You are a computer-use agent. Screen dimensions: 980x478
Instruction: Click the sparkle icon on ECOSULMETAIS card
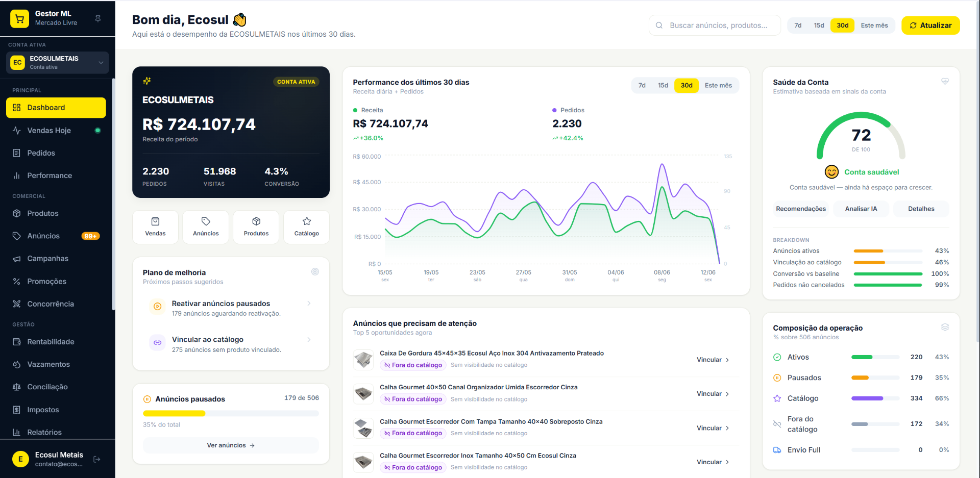point(147,81)
